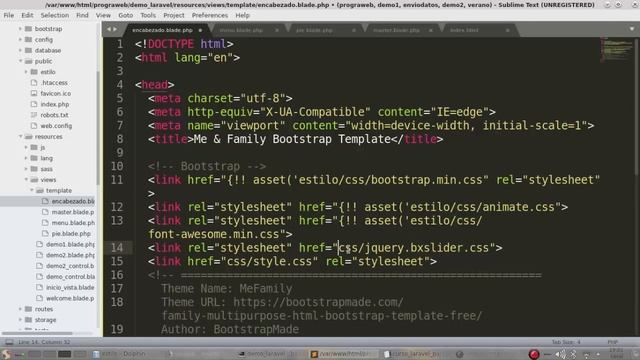The image size is (640, 360).
Task: Switch to the pie.blade.php tab
Action: coord(314,30)
